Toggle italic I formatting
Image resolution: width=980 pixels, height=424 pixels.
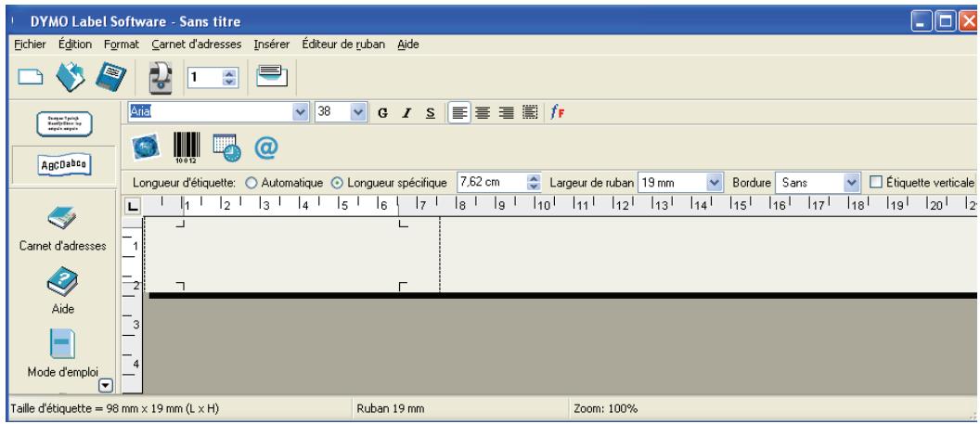(x=406, y=113)
